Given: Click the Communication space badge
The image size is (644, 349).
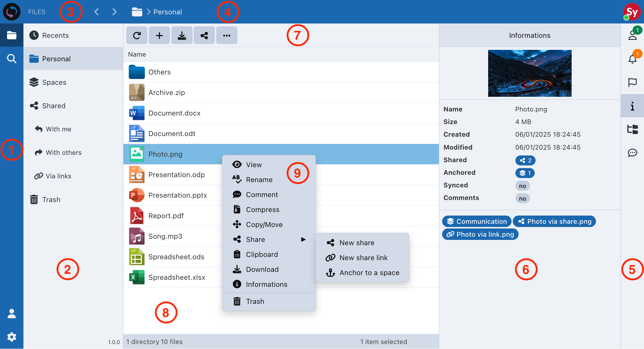Looking at the screenshot, I should [x=476, y=221].
